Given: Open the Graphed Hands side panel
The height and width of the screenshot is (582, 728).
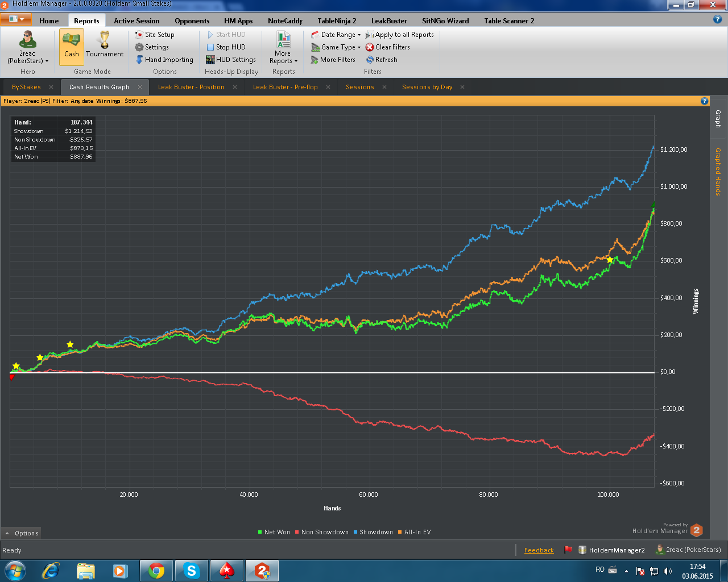Looking at the screenshot, I should pos(718,172).
